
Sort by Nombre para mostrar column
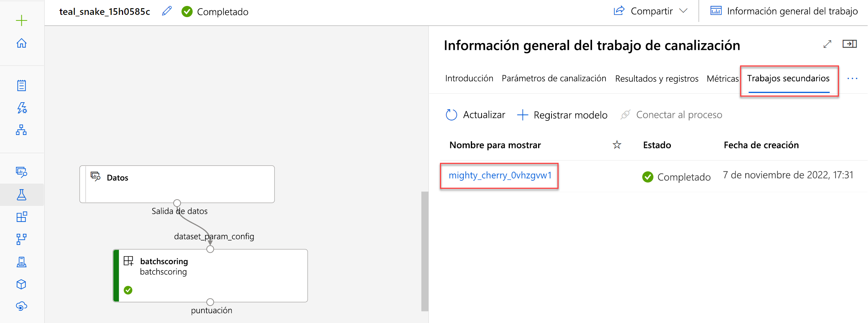[495, 145]
